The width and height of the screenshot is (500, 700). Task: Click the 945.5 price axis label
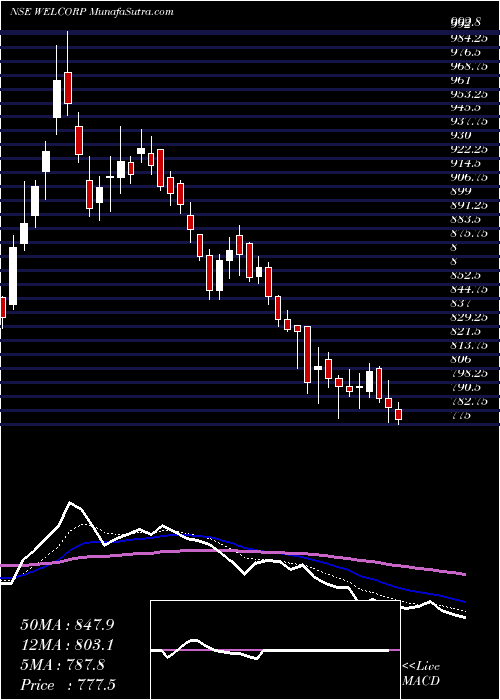(x=466, y=108)
